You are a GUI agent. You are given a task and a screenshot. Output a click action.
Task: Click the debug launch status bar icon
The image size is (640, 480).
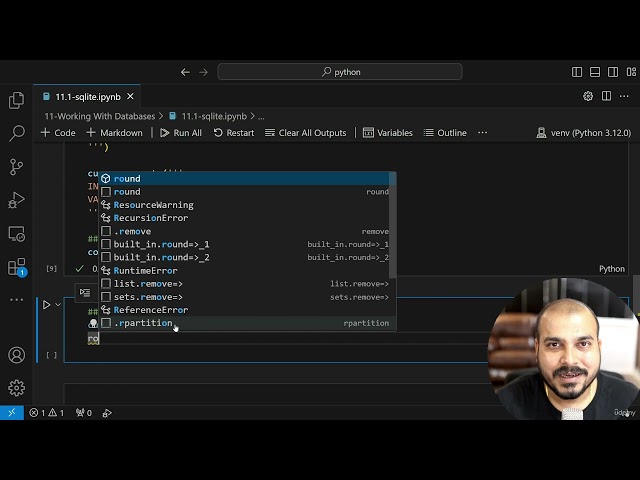point(107,413)
